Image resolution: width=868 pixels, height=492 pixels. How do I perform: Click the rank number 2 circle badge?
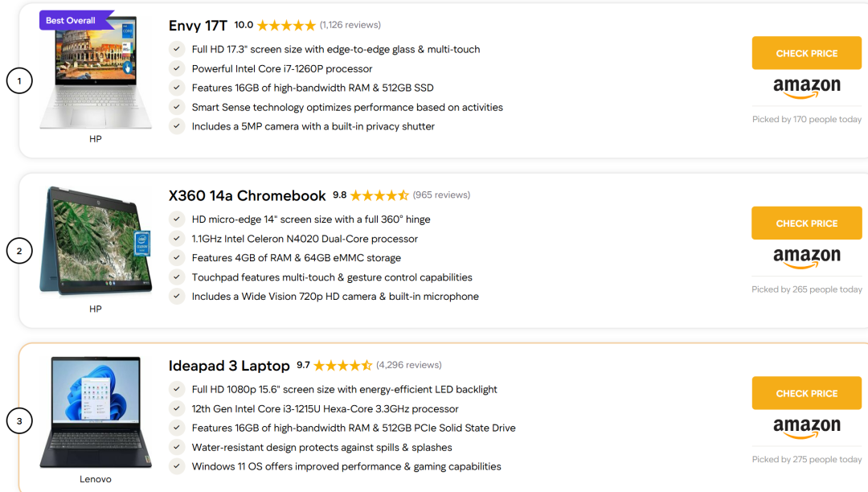click(19, 252)
